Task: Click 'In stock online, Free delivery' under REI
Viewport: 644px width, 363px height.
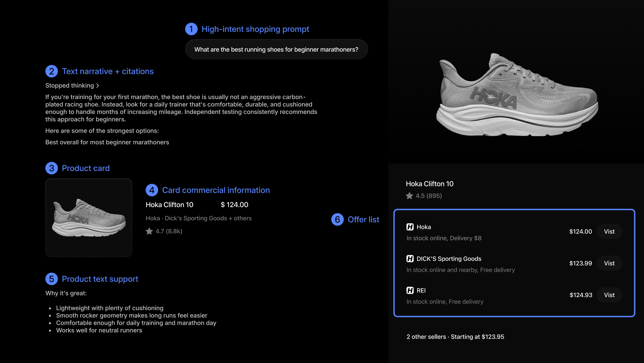Action: click(x=445, y=302)
